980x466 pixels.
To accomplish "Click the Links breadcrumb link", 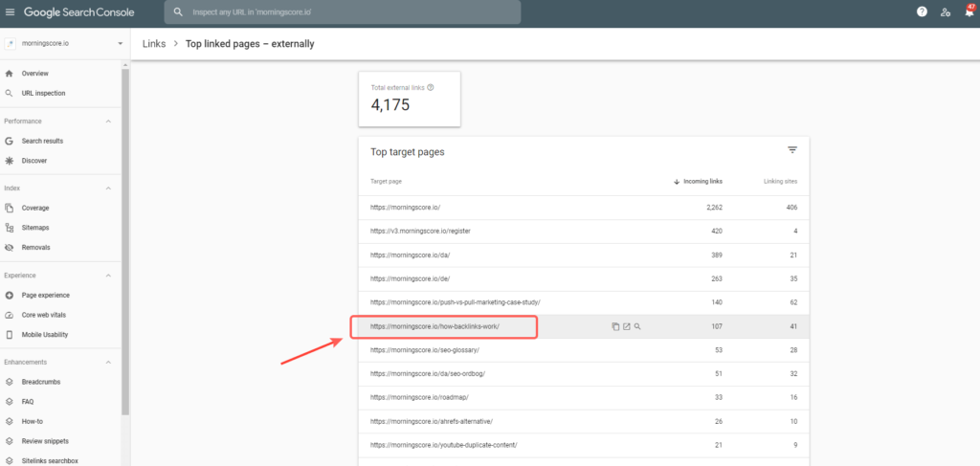I will 153,44.
